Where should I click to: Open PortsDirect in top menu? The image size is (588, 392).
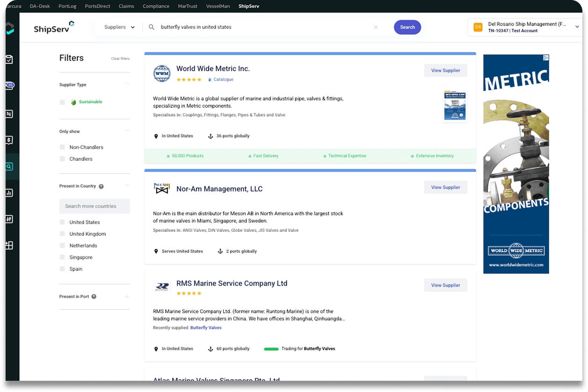[97, 6]
